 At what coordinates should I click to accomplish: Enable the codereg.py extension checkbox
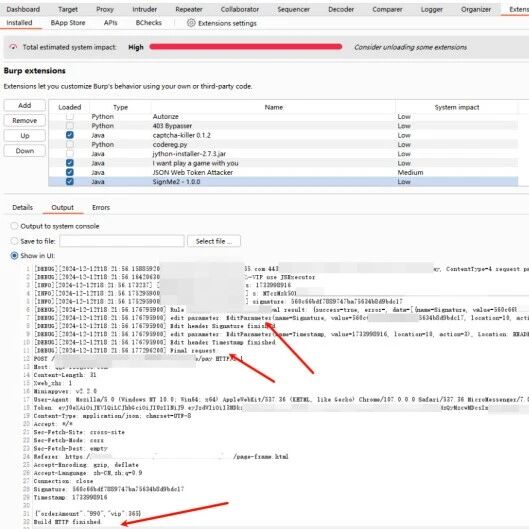[x=69, y=144]
